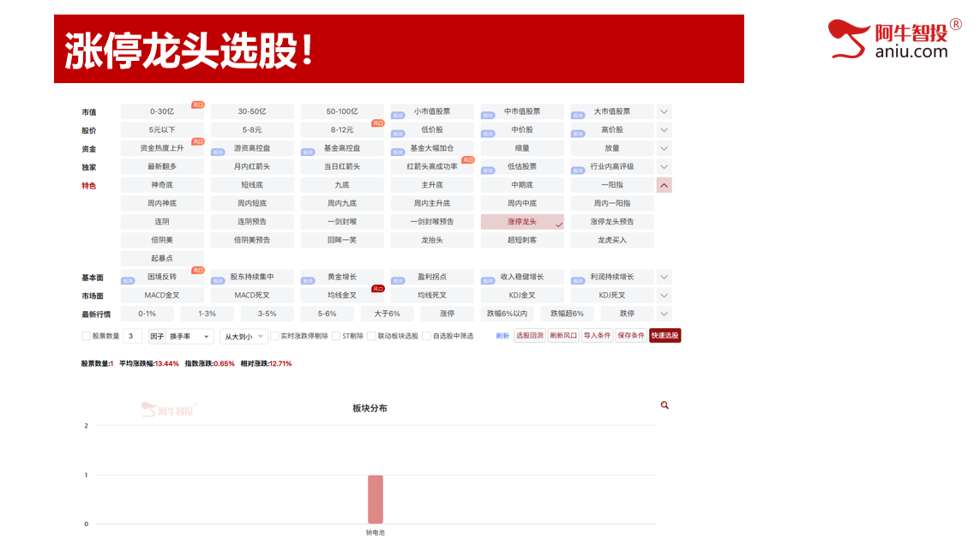
Task: Select the 资金热度上升 filter
Action: (x=162, y=149)
